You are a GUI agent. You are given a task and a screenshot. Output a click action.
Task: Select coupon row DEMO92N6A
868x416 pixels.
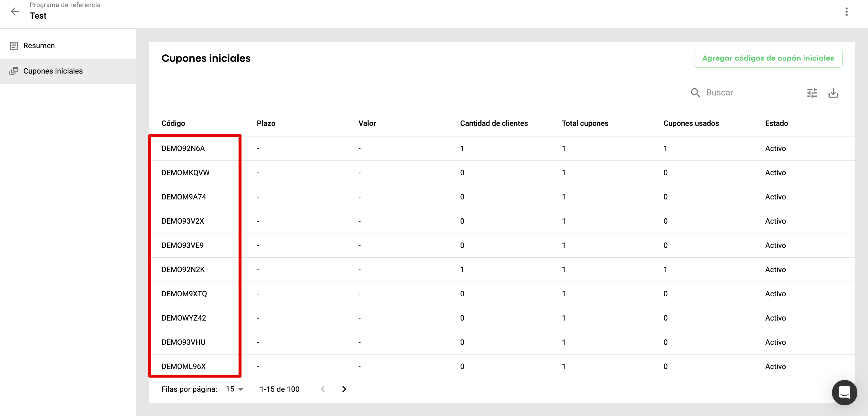pos(183,148)
